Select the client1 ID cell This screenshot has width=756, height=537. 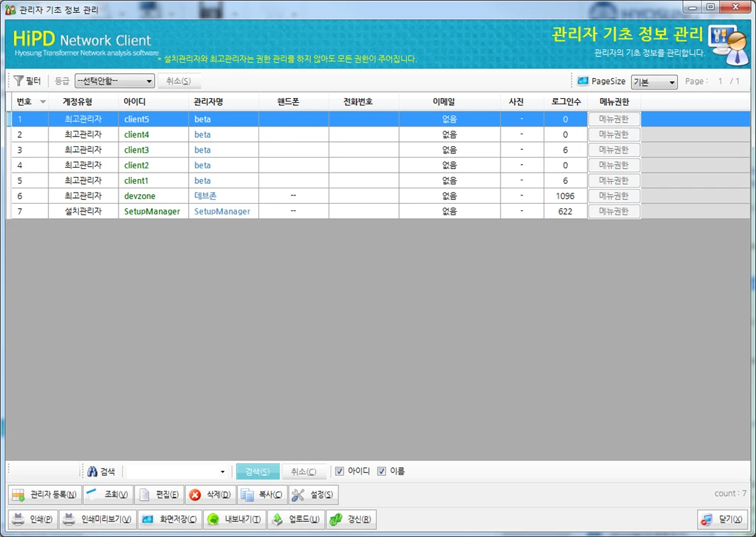pos(153,180)
